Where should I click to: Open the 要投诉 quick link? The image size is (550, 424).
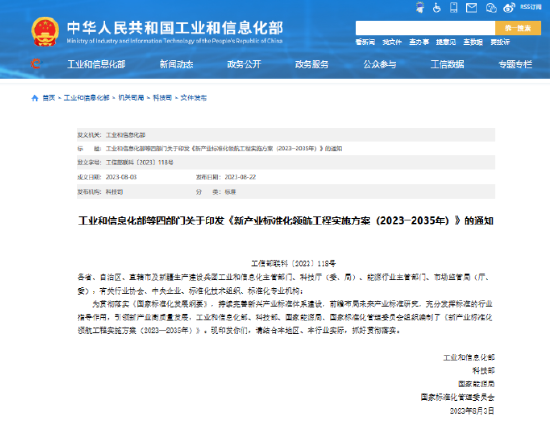coord(500,42)
